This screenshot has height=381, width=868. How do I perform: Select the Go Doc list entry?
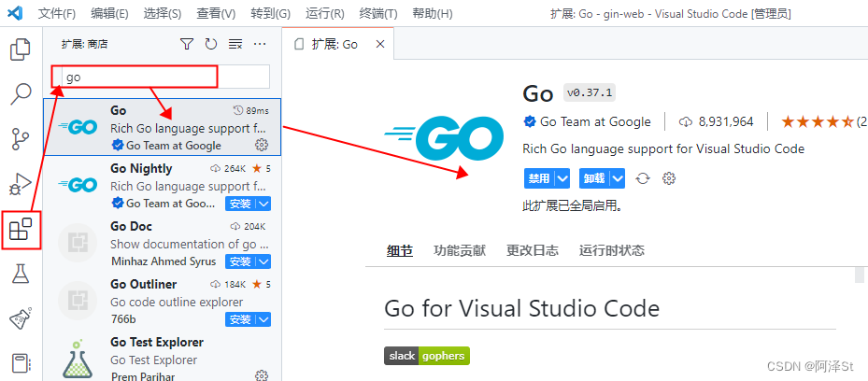tap(163, 244)
